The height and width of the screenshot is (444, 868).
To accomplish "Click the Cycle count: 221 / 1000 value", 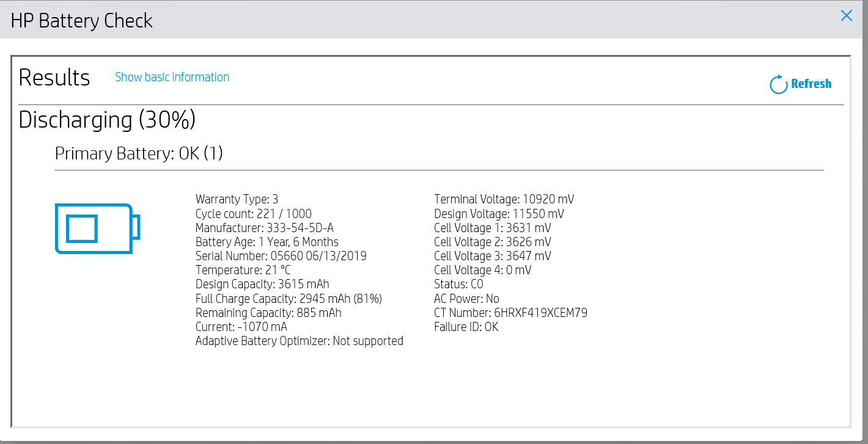I will 254,214.
